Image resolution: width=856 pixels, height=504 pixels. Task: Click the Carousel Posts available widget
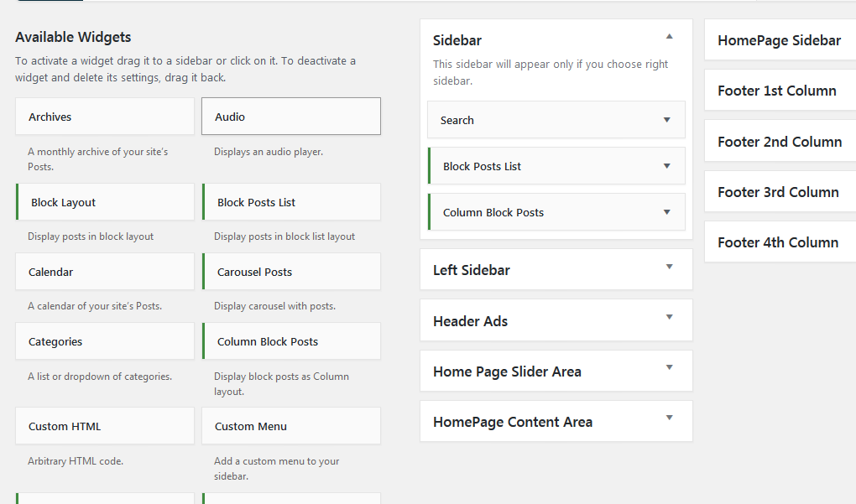(291, 272)
